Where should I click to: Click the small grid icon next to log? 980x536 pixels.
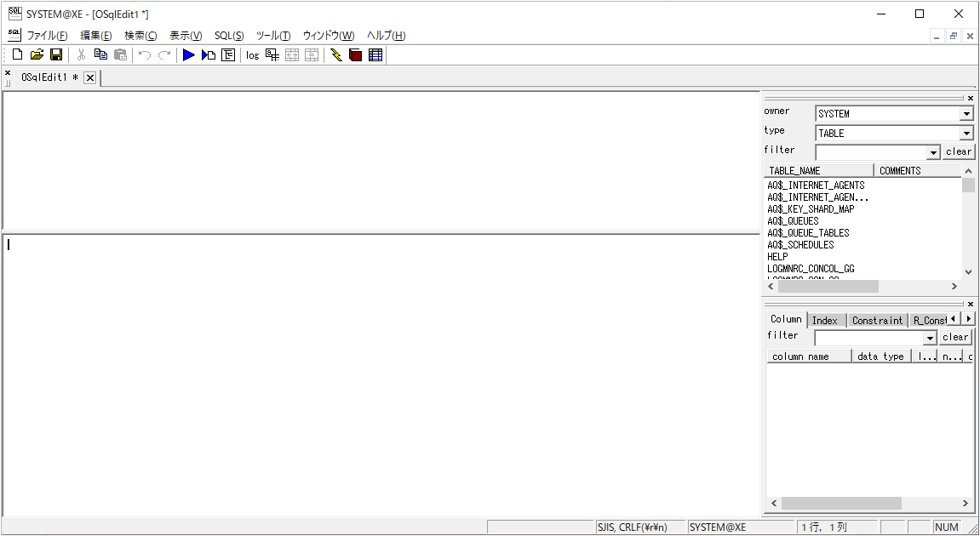click(x=272, y=55)
